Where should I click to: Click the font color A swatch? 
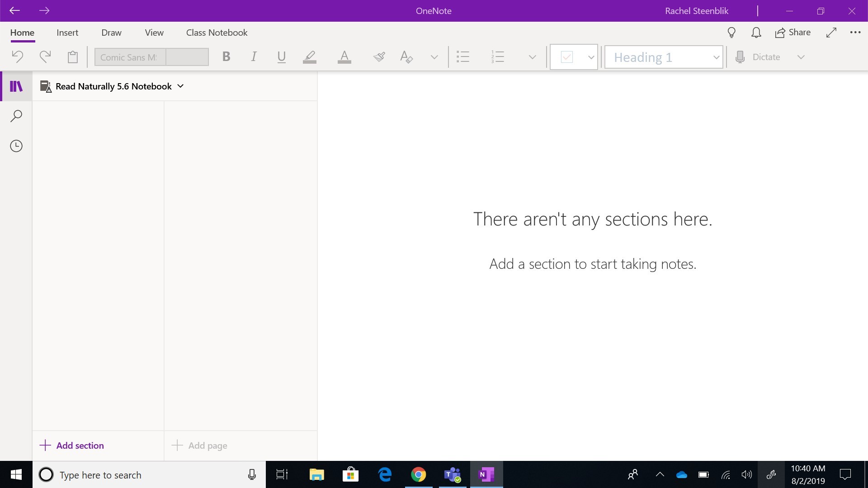344,57
